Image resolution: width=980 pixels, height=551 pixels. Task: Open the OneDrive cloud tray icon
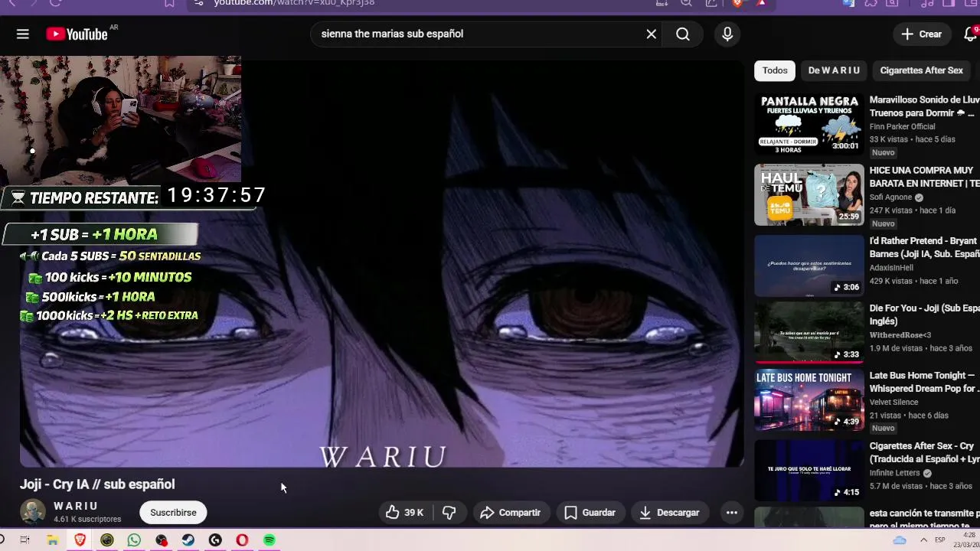click(x=900, y=540)
